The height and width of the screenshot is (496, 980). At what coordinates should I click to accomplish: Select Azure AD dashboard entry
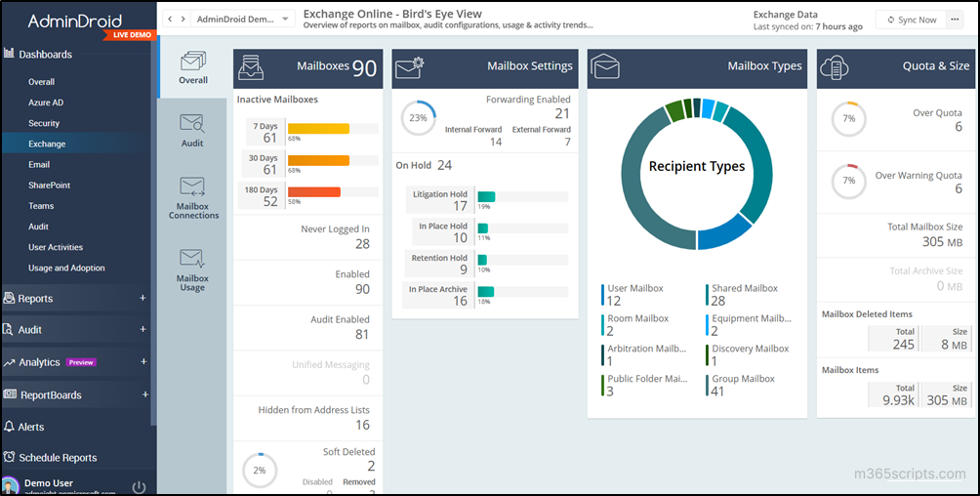46,103
